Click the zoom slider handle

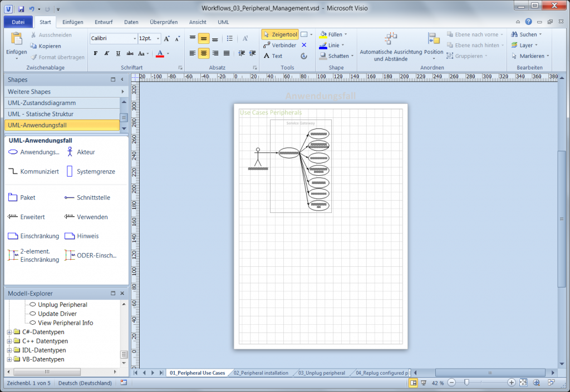[467, 383]
